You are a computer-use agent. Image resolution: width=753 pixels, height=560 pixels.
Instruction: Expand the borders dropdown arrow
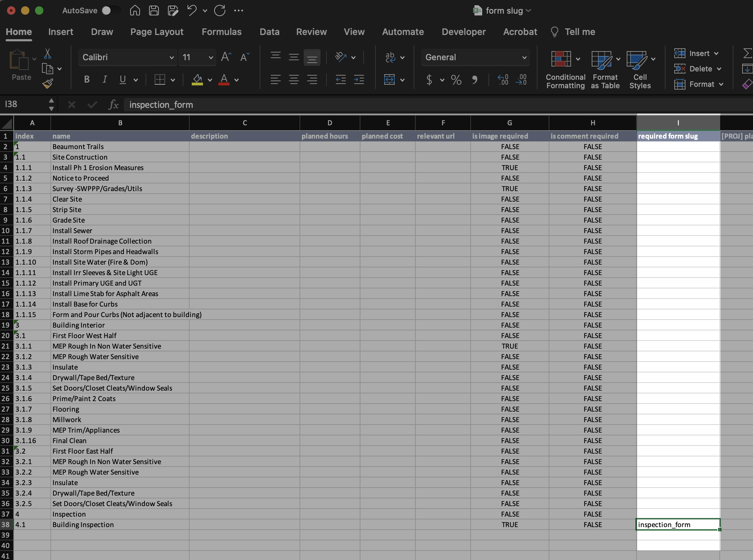(173, 80)
